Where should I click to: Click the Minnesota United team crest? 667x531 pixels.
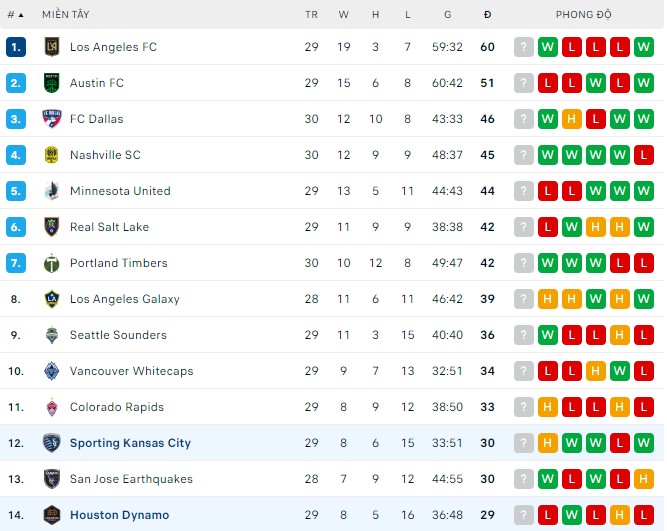(52, 191)
